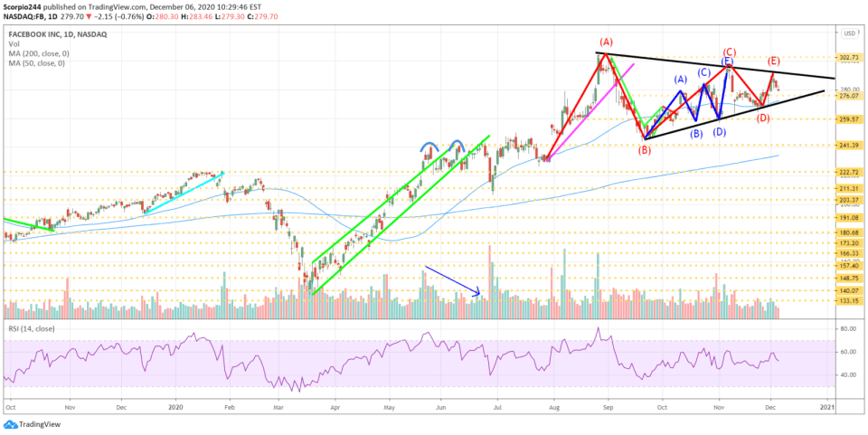The height and width of the screenshot is (435, 868).
Task: Select the blue (B) wave label
Action: tap(696, 133)
